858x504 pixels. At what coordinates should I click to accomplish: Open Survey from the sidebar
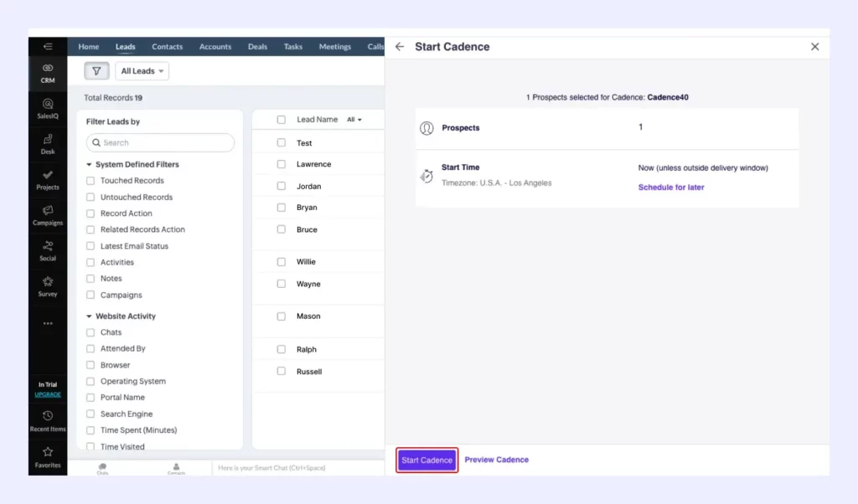[x=48, y=286]
